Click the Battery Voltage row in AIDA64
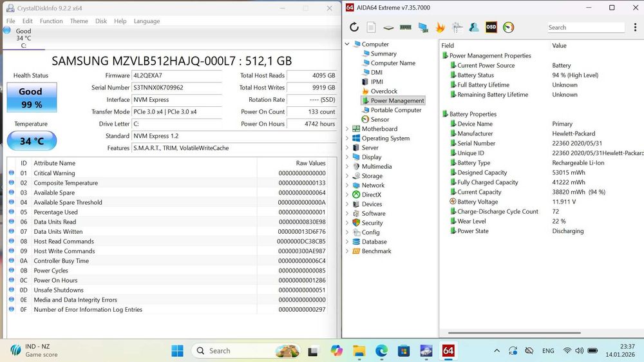 542,202
